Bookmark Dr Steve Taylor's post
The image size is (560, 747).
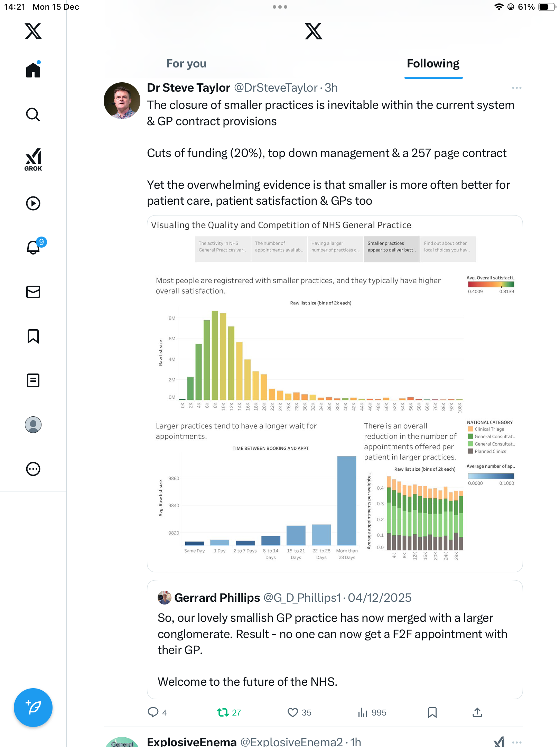click(432, 712)
